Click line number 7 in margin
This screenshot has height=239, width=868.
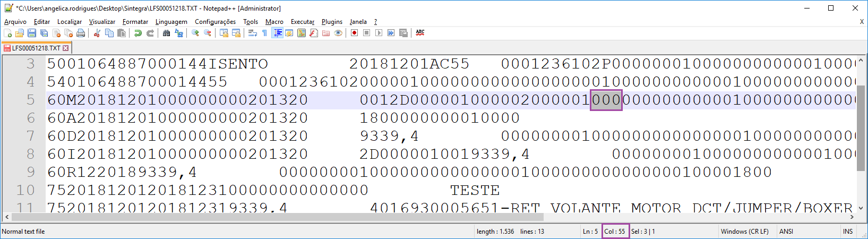30,136
